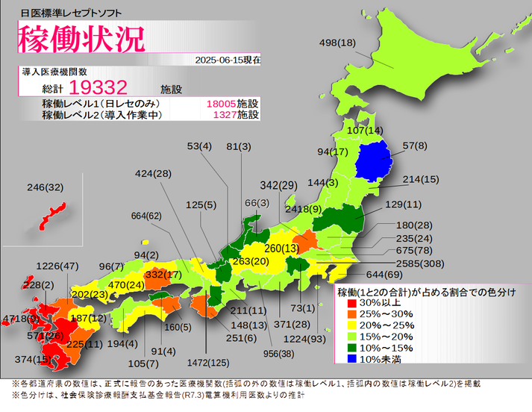Click the blue 10%未満 legend swatch
Image resolution: width=532 pixels, height=412 pixels.
[352, 359]
